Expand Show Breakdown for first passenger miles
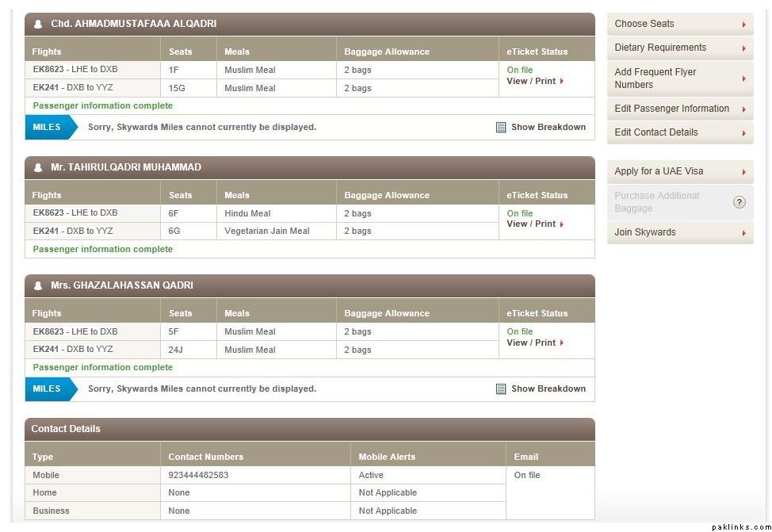Image resolution: width=772 pixels, height=532 pixels. pos(548,127)
